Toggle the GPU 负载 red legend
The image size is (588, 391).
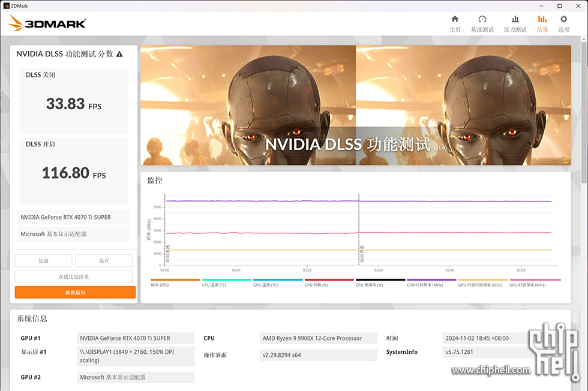[329, 282]
